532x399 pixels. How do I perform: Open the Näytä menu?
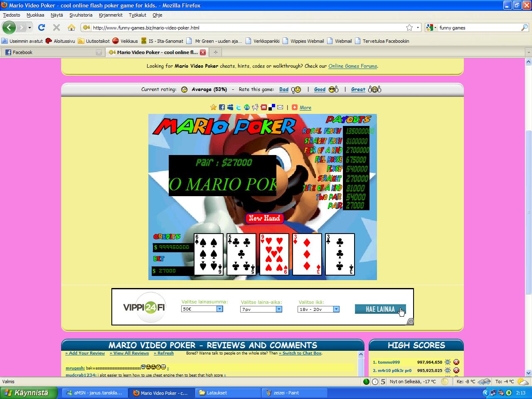click(57, 15)
